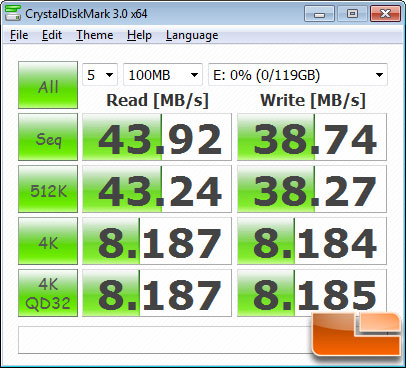The image size is (406, 368).
Task: Run all benchmarks with the All button
Action: click(48, 85)
